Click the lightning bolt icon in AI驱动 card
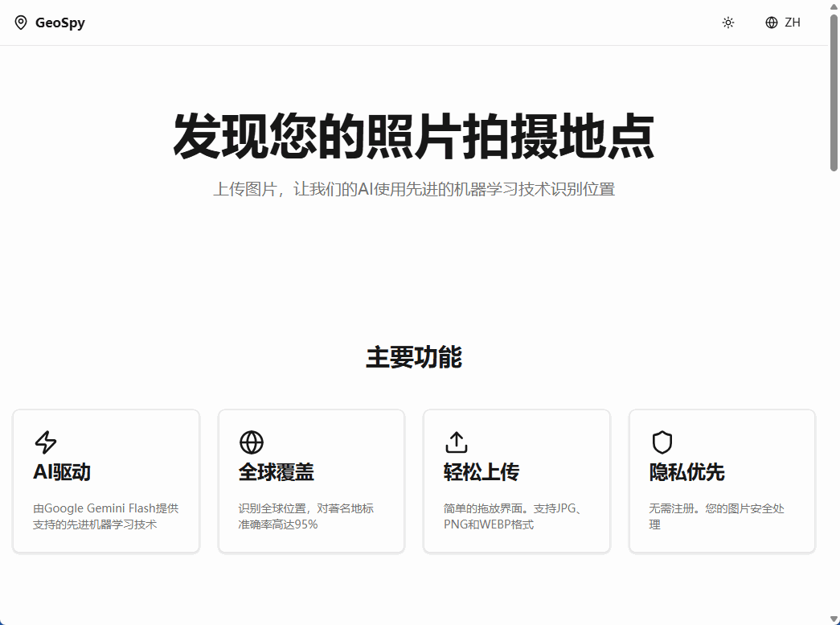The width and height of the screenshot is (840, 625). 46,442
